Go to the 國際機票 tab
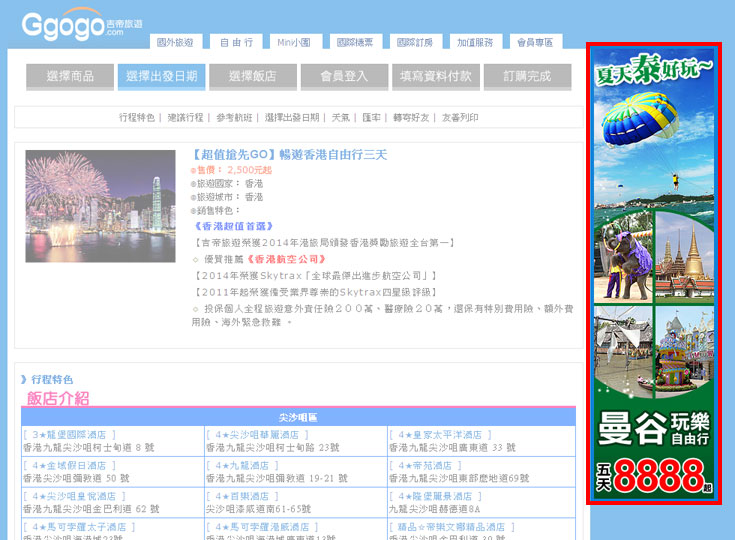The height and width of the screenshot is (540, 735). pos(355,43)
